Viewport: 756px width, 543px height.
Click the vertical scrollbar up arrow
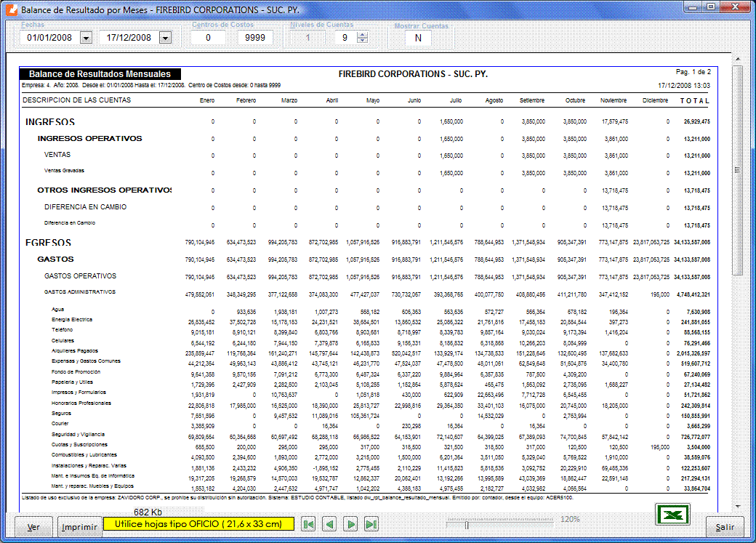pos(737,60)
